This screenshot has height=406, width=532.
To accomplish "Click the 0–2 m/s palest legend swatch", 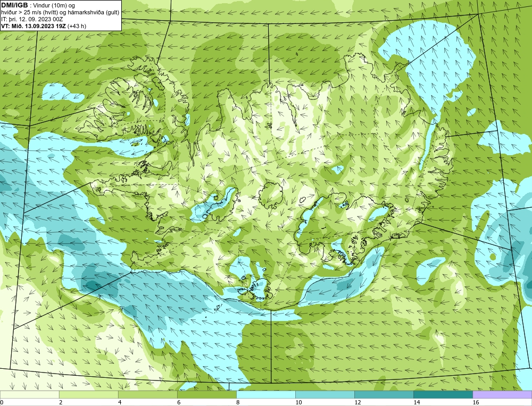I will pos(29,394).
